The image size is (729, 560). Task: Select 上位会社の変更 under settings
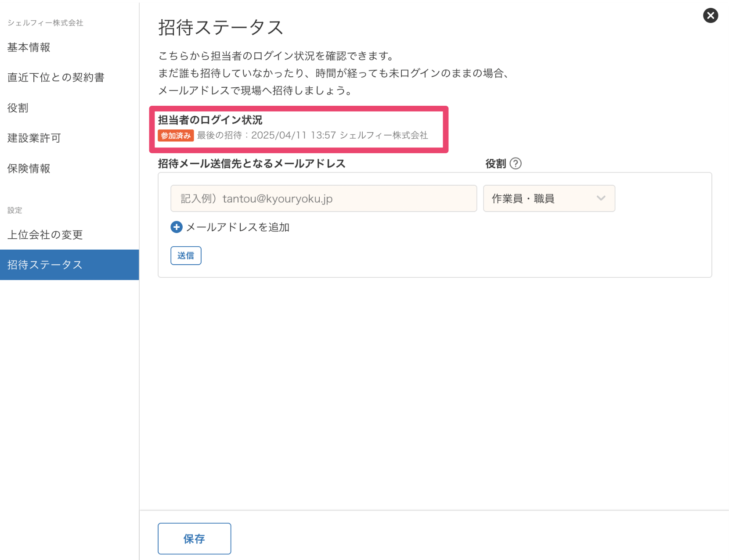[45, 235]
